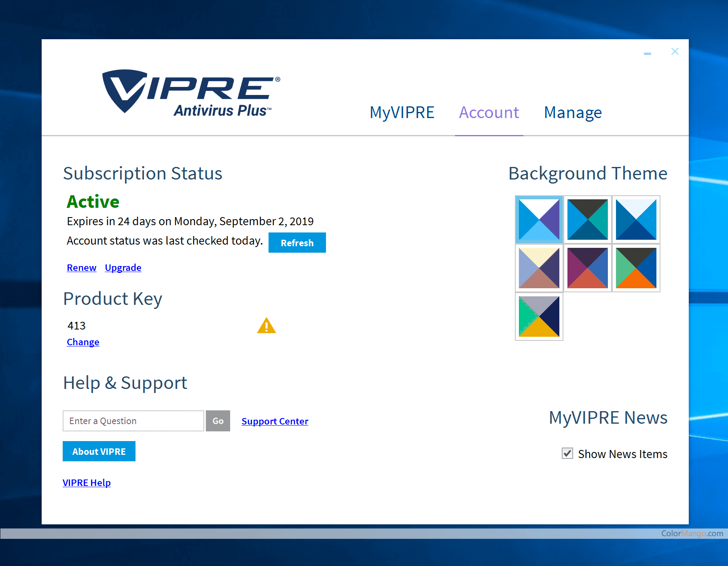Viewport: 728px width, 566px height.
Task: Uncheck the Show News Items checkbox
Action: coord(567,454)
